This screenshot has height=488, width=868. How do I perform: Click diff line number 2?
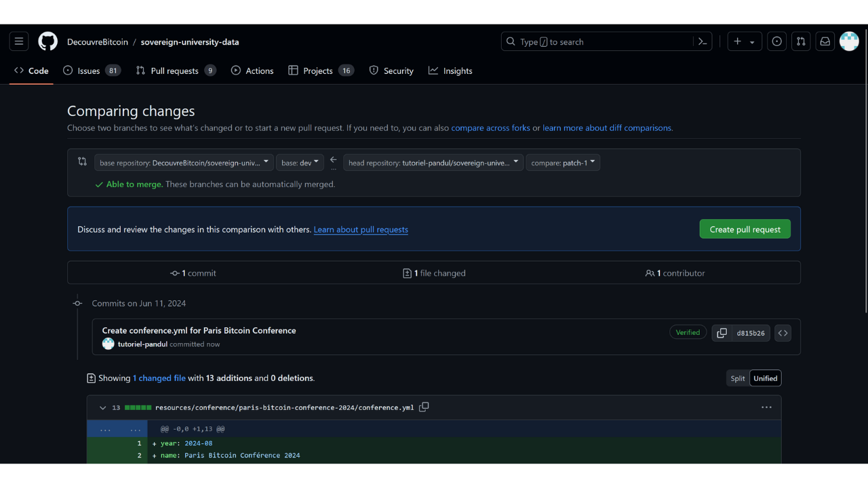(x=139, y=455)
